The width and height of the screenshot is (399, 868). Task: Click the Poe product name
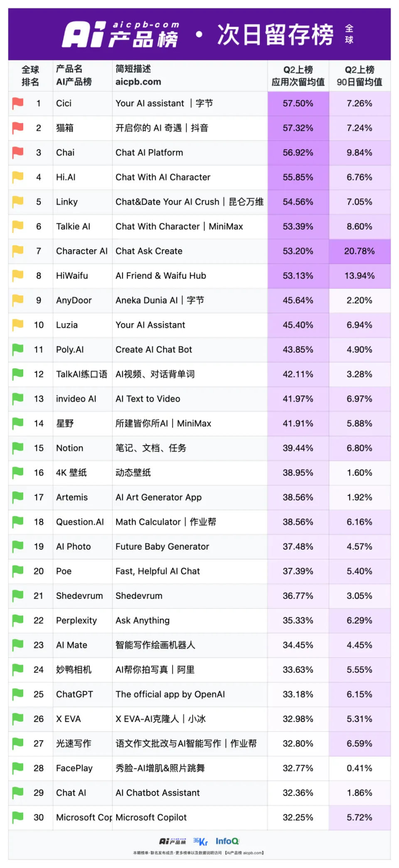click(64, 571)
